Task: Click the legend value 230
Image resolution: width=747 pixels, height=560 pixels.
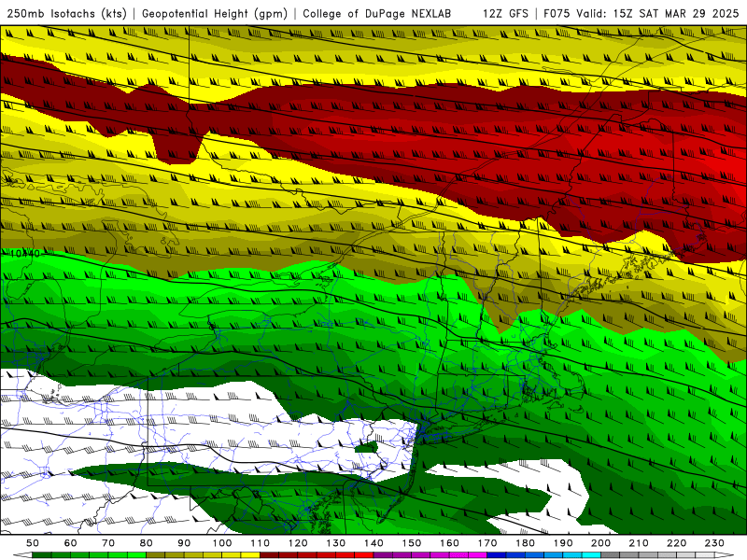Action: [x=714, y=543]
